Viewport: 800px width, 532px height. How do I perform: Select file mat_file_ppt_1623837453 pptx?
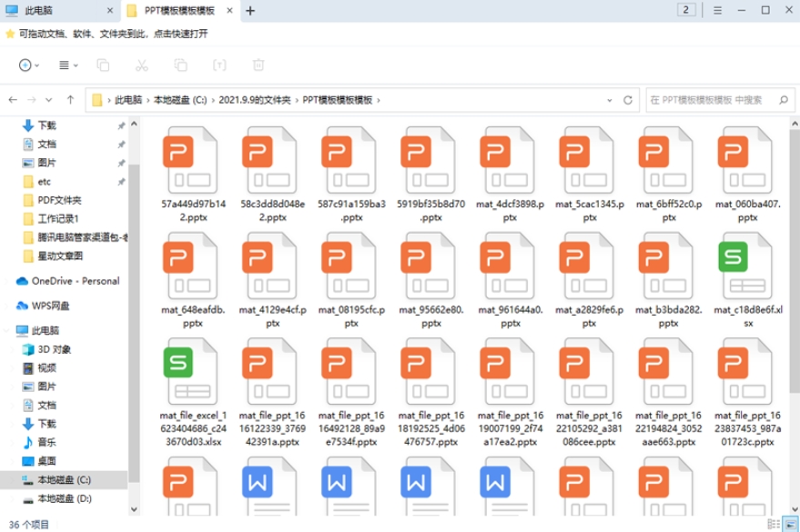click(x=747, y=392)
